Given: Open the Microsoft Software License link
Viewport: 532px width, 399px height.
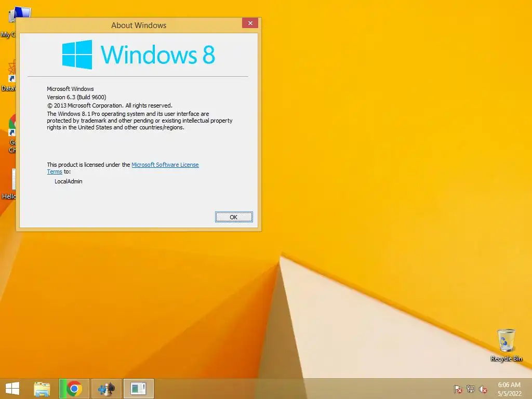Looking at the screenshot, I should point(165,165).
